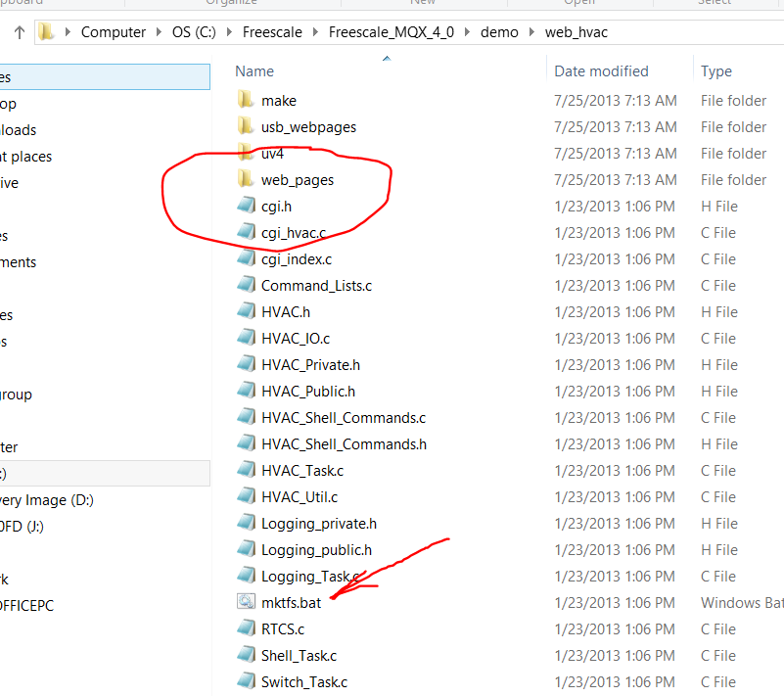784x697 pixels.
Task: Select the HVAC.h file icon
Action: coord(246,312)
